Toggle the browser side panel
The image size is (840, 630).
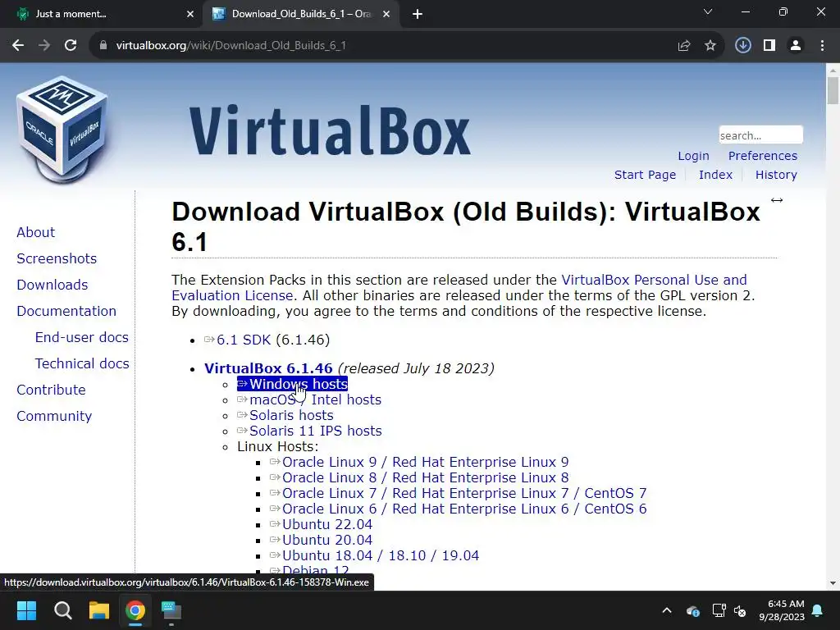pos(769,46)
